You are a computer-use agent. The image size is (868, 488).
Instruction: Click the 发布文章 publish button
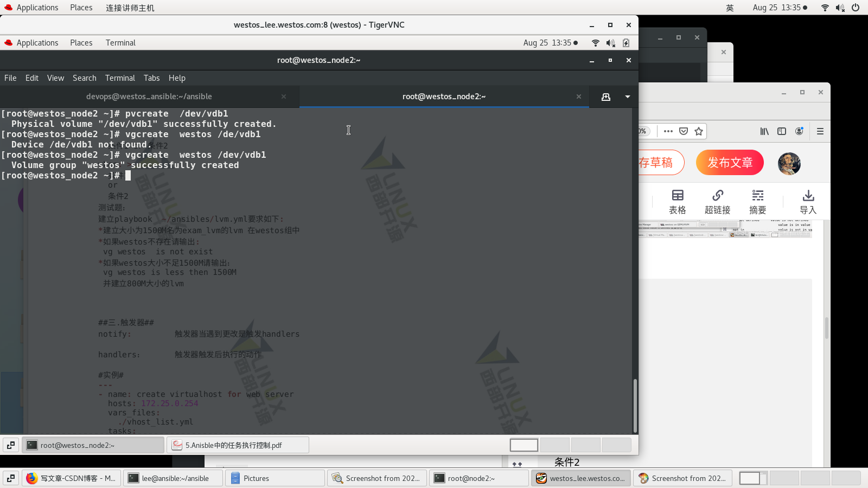pos(730,163)
